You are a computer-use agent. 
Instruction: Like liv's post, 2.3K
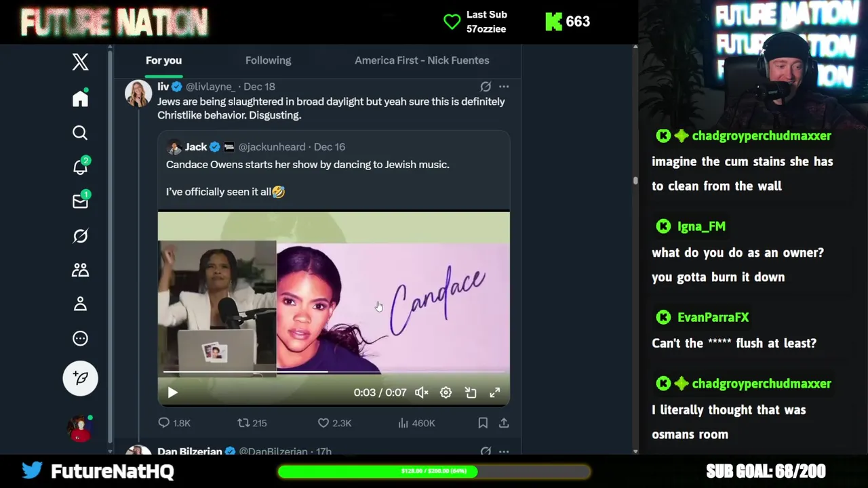tap(334, 423)
